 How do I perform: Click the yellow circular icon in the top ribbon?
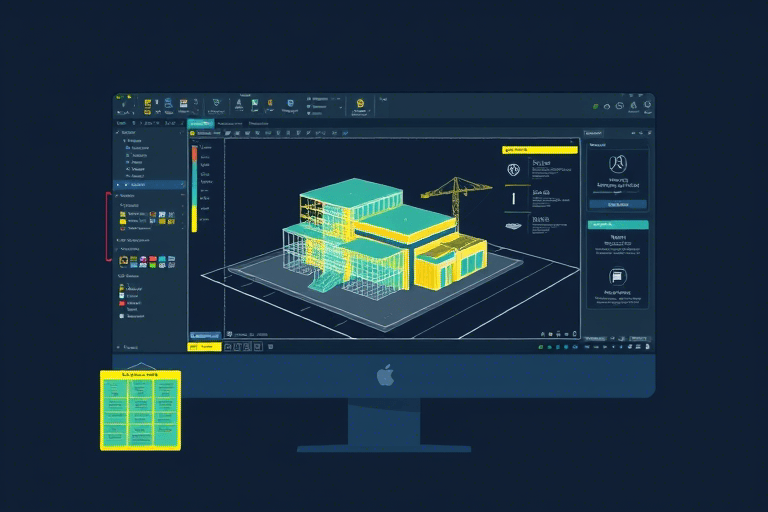point(360,102)
